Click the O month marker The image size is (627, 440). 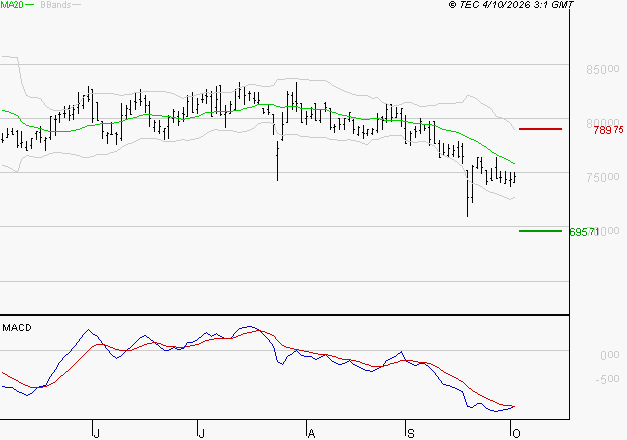[x=516, y=434]
